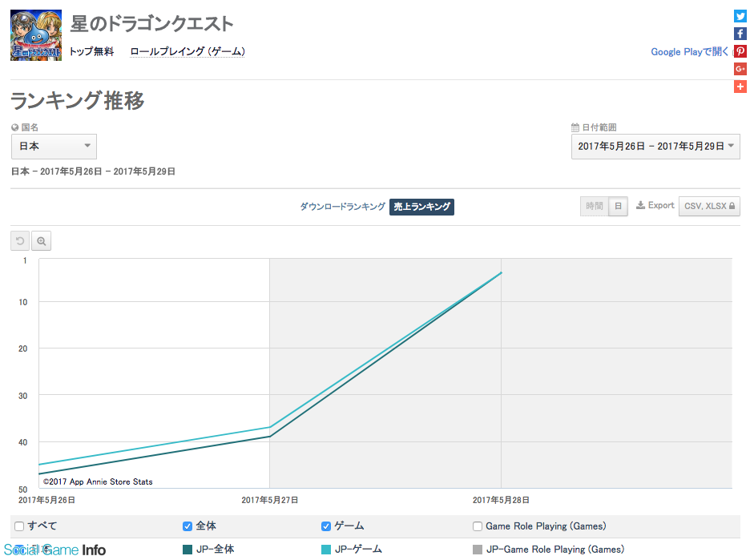This screenshot has width=750, height=560.
Task: Share via the Google+ icon
Action: (740, 70)
